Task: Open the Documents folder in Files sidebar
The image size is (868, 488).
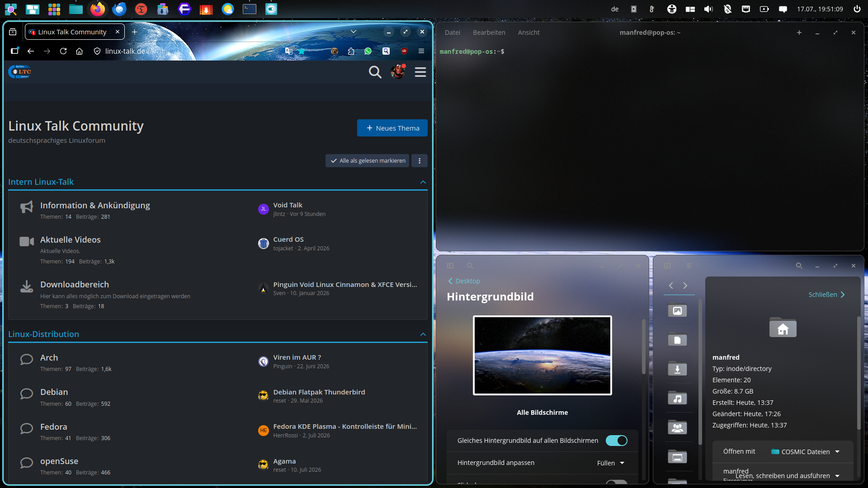Action: 677,340
